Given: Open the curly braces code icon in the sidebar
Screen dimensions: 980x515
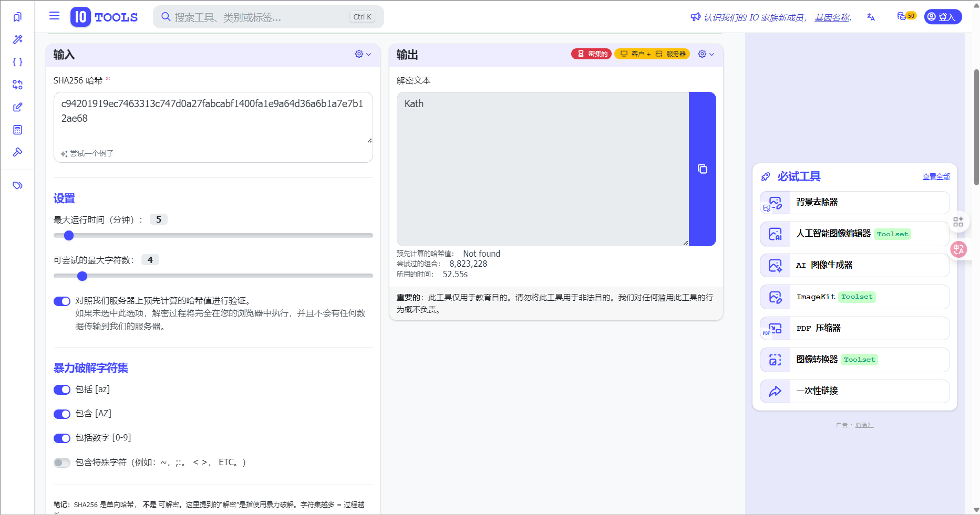Looking at the screenshot, I should pos(17,62).
